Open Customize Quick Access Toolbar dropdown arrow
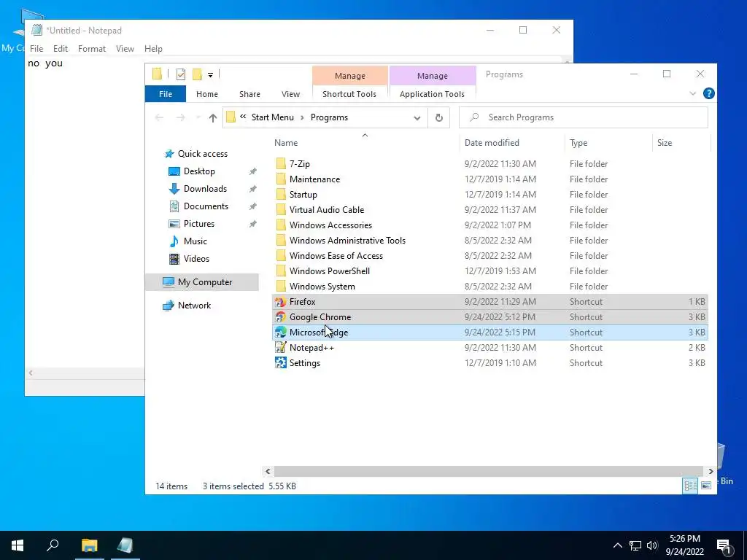The height and width of the screenshot is (560, 747). click(210, 75)
